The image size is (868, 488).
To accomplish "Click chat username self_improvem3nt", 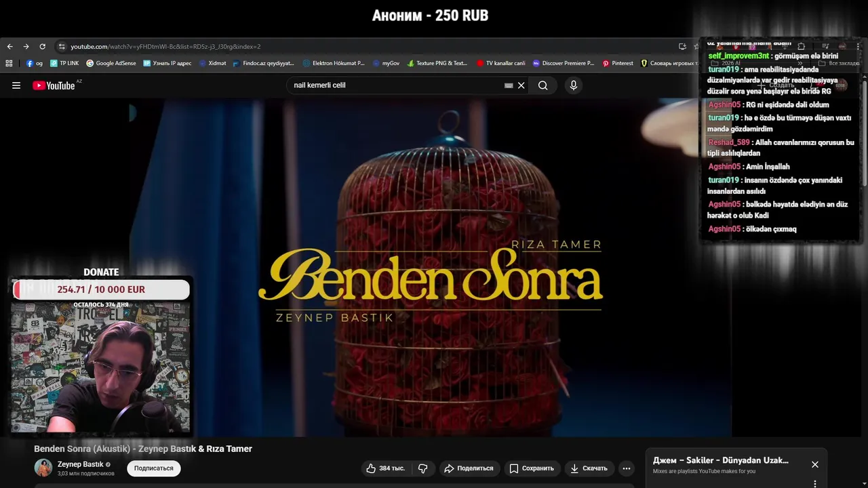I will tap(738, 56).
